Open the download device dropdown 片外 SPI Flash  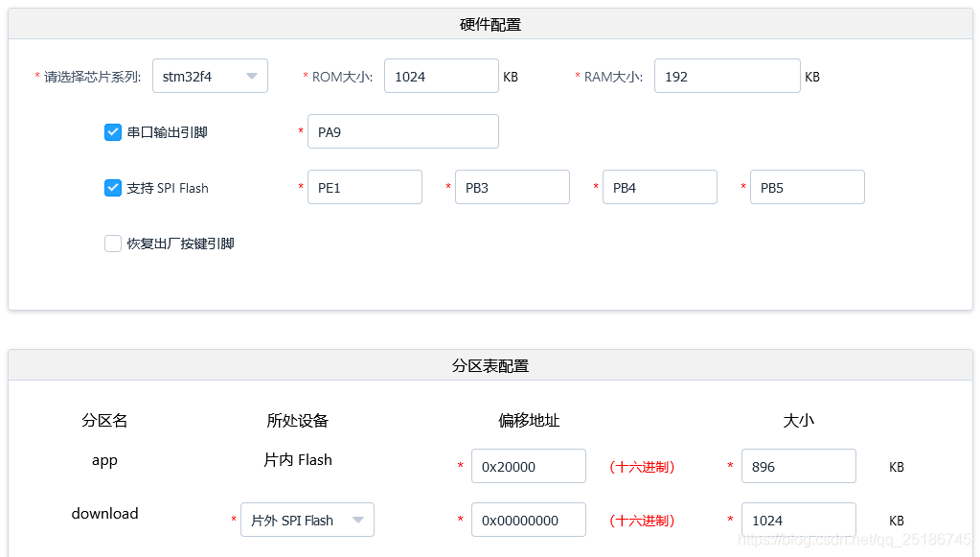click(x=307, y=520)
